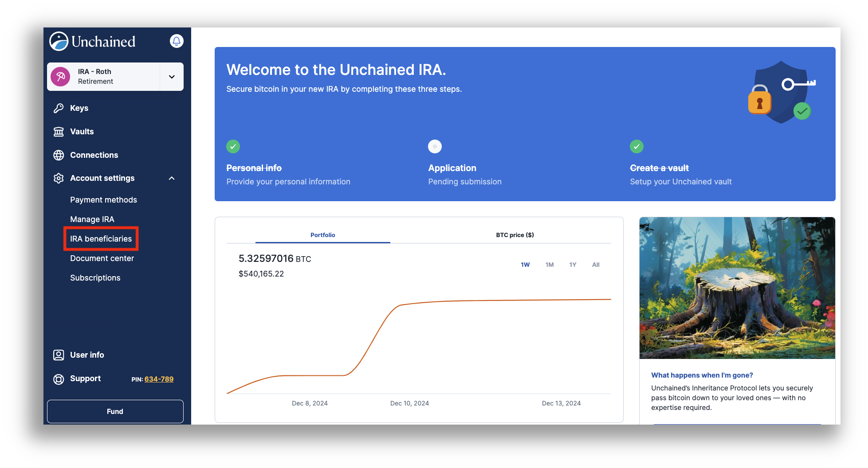Click the Connections globe icon
This screenshot has width=868, height=468.
click(59, 155)
